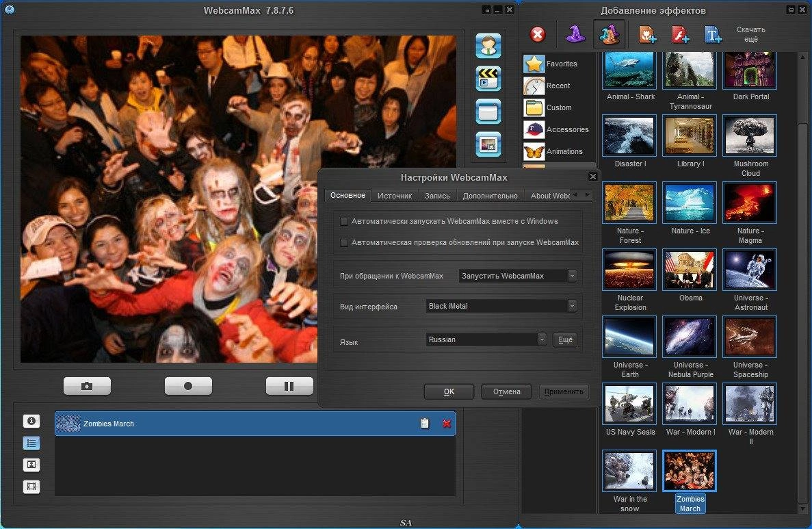
Task: Enable automatic update check on startup checkbox
Action: [343, 242]
